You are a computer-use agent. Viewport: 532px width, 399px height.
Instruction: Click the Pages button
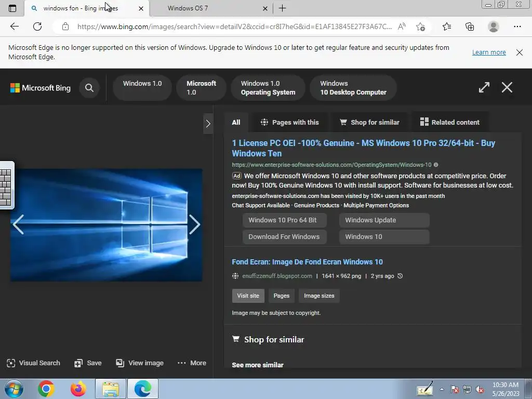click(x=281, y=296)
